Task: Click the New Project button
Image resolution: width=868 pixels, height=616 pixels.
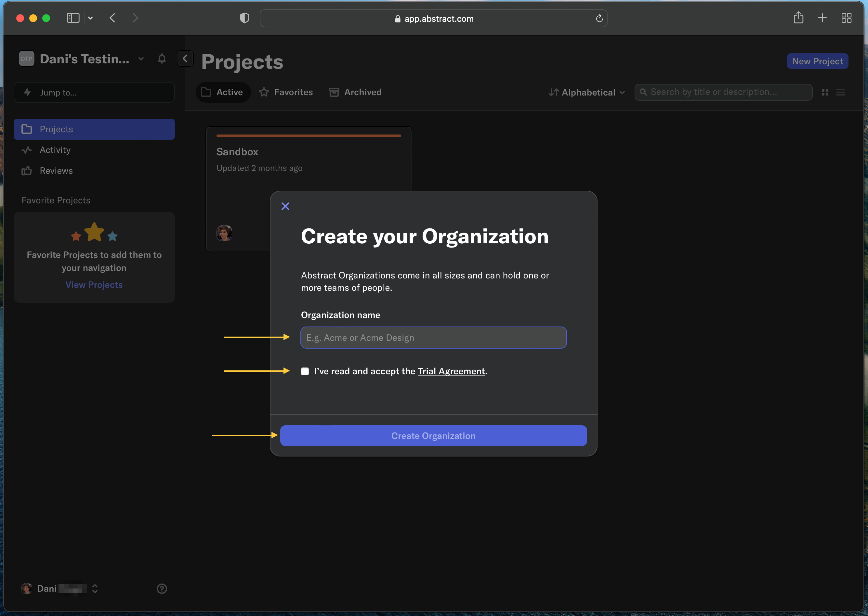Action: [x=818, y=61]
